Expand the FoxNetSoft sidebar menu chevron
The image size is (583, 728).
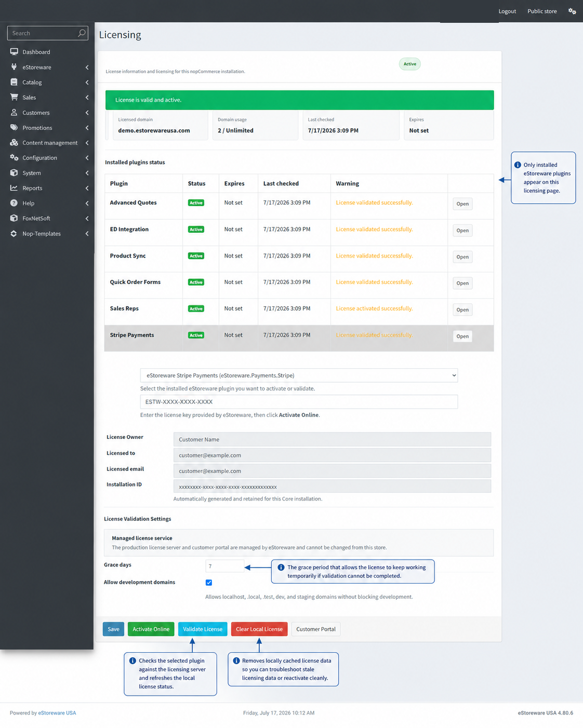87,219
